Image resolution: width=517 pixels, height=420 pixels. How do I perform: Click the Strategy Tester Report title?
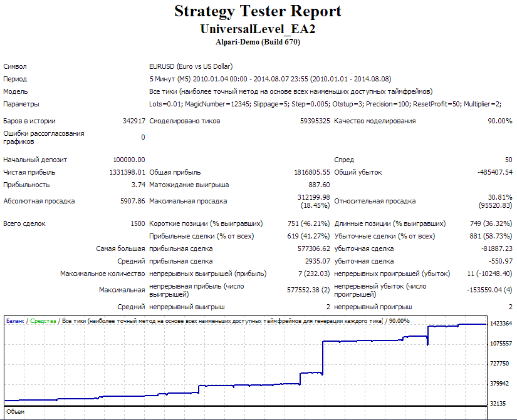tap(258, 11)
